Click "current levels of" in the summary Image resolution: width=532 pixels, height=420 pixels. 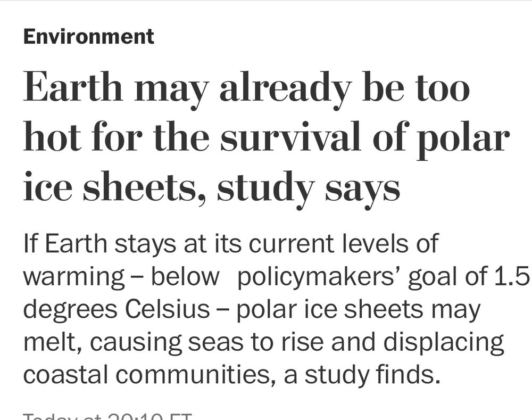344,243
